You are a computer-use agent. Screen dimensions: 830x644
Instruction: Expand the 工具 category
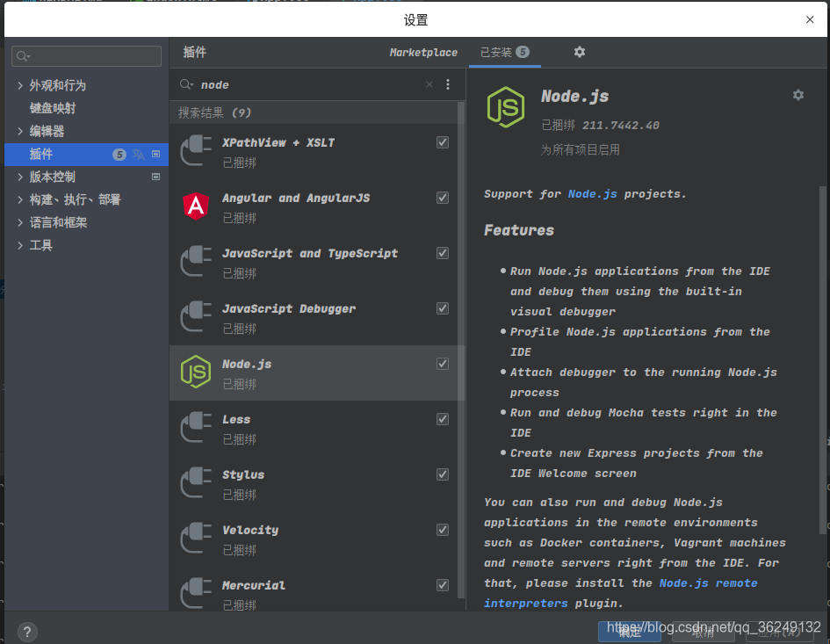[19, 245]
